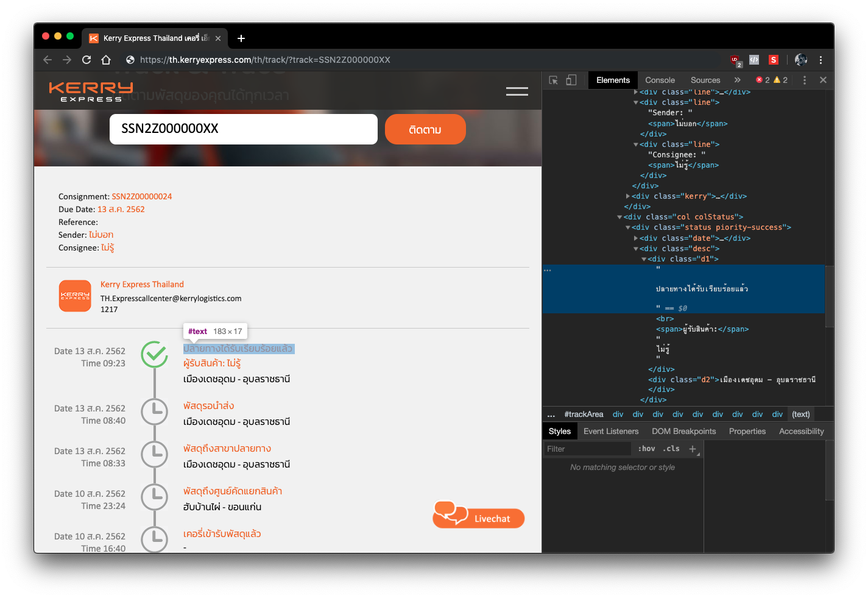Image resolution: width=868 pixels, height=598 pixels.
Task: Collapse the col colStatus div node
Action: tap(619, 217)
